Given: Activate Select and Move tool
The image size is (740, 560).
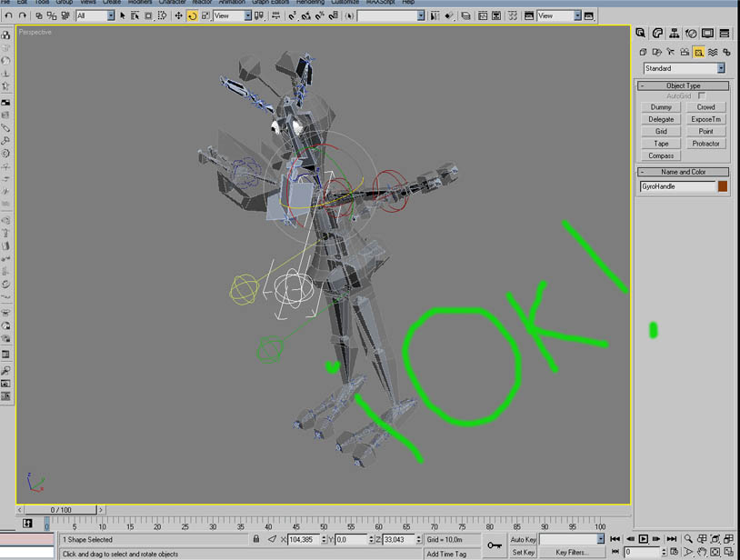Looking at the screenshot, I should click(x=178, y=15).
